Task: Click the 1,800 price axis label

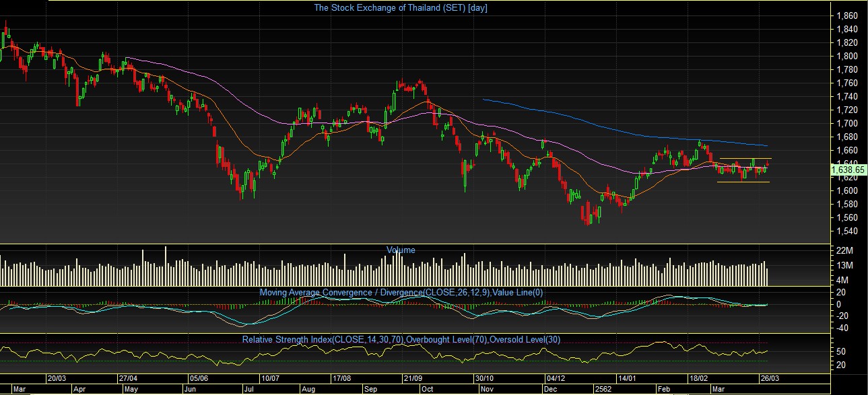Action: coord(846,56)
